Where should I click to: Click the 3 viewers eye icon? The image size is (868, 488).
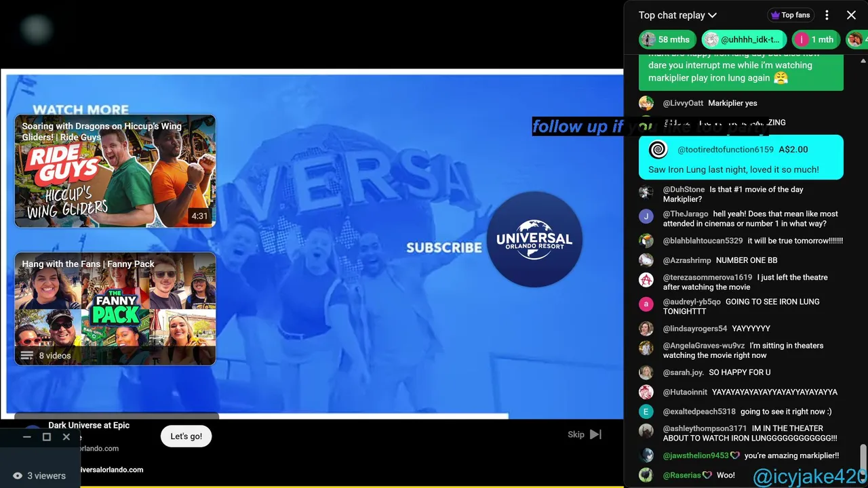coord(18,476)
